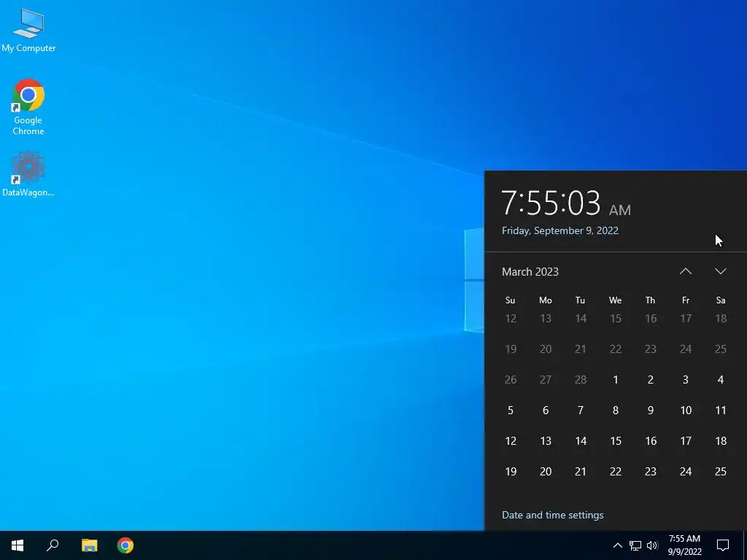Screen dimensions: 747x560
Task: Select March 6 in the calendar
Action: (x=546, y=411)
